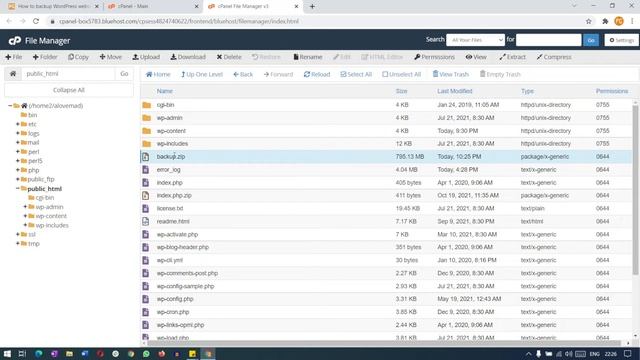Create a new Folder from toolbar
The image size is (640, 360).
(x=45, y=57)
